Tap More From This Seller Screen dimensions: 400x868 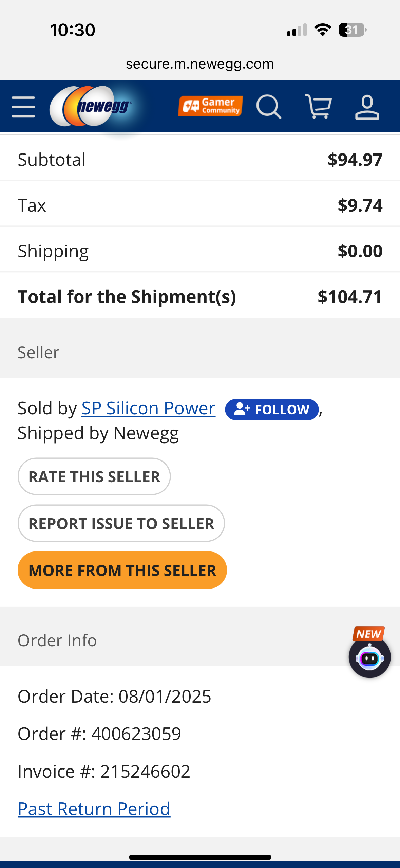click(x=122, y=570)
